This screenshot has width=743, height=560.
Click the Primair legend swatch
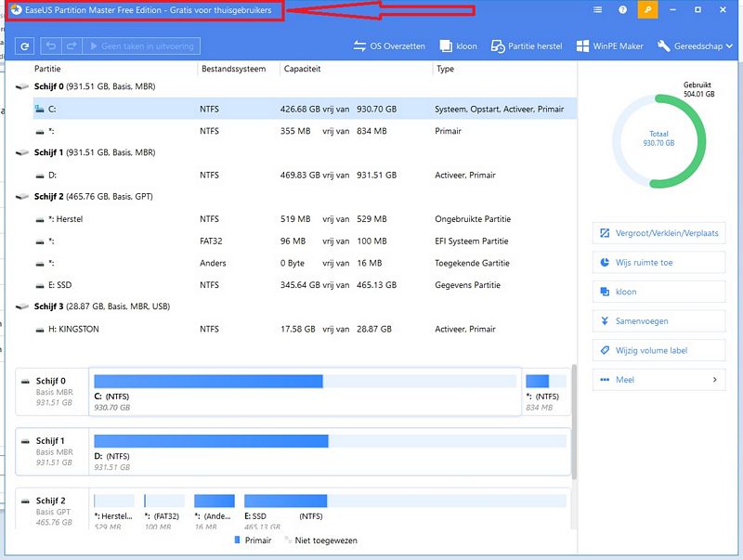238,540
